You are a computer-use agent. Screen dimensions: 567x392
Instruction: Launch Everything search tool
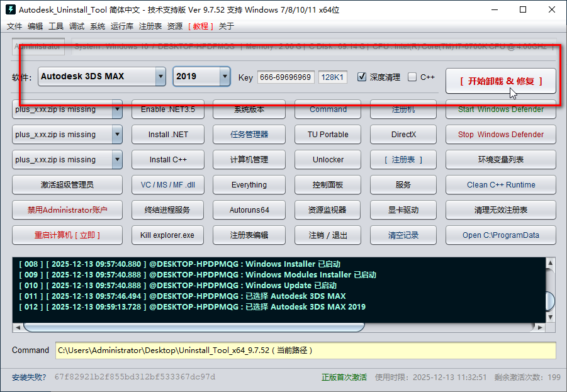[249, 185]
